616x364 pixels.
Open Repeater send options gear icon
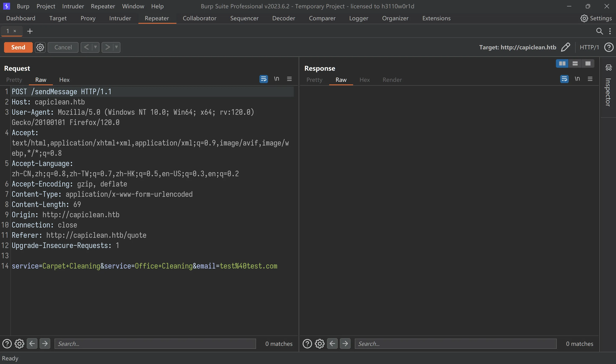pos(40,47)
